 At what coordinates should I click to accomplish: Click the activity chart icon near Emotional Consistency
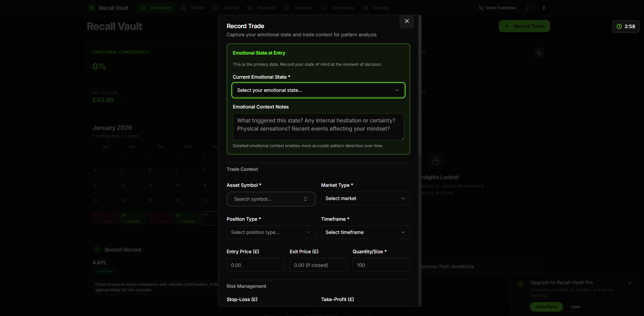coord(539,53)
